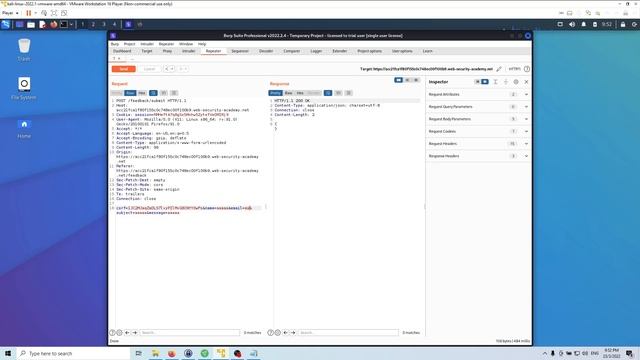Screen dimensions: 640x360
Task: Open the Sequencer tab
Action: coord(240,51)
